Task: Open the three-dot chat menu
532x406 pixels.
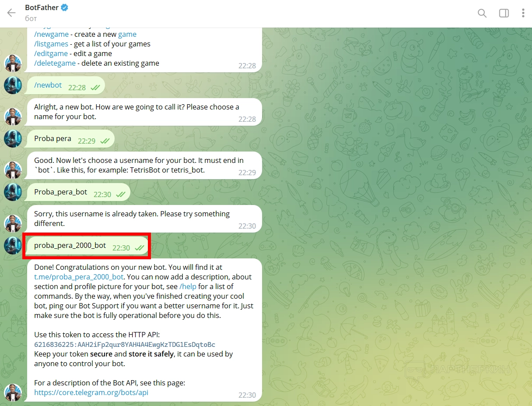Action: (523, 13)
